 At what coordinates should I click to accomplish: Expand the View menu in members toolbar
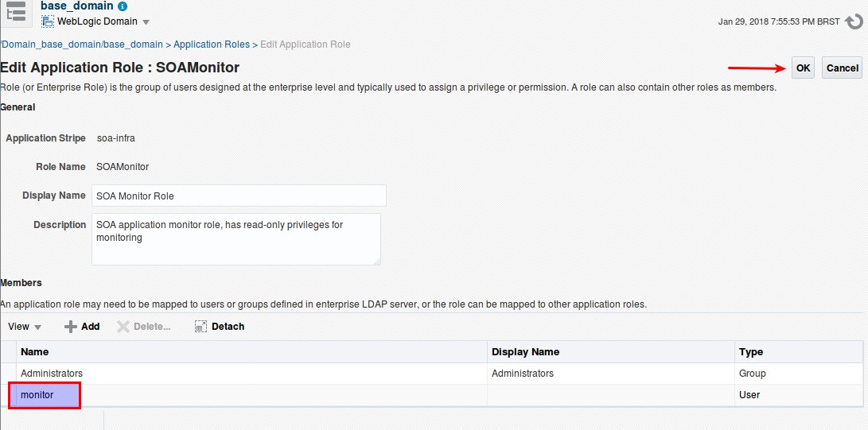(25, 327)
